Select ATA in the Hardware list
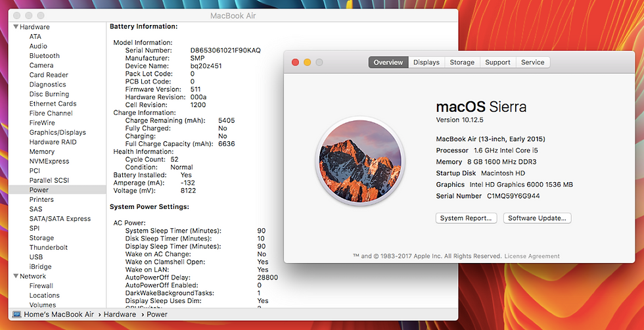This screenshot has height=330, width=644. 35,37
